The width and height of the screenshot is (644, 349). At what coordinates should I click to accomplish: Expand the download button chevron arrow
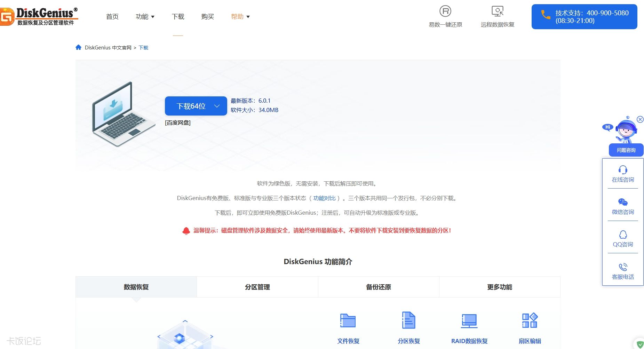point(217,106)
